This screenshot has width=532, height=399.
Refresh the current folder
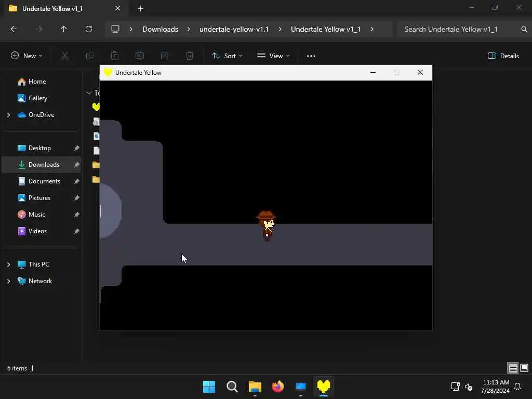89,29
